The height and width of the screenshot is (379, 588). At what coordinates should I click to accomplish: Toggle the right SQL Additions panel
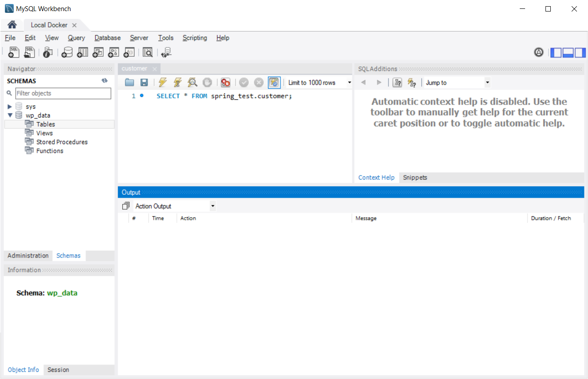580,53
